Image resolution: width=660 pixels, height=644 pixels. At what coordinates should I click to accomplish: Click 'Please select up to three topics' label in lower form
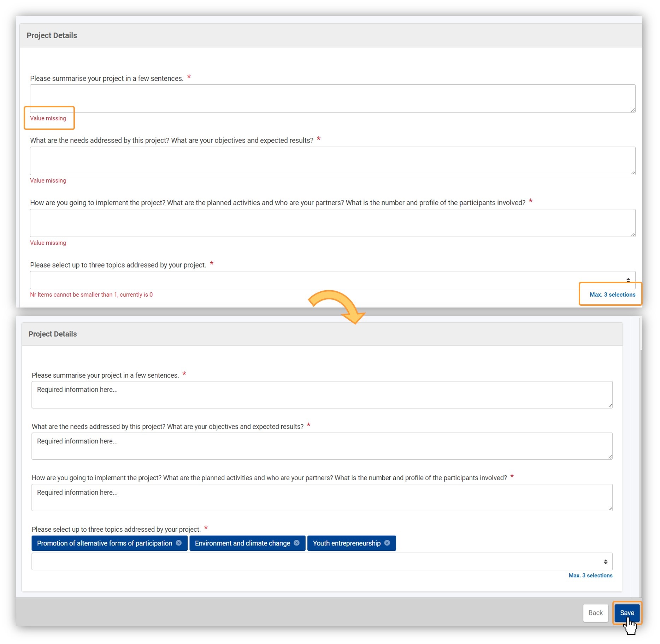pyautogui.click(x=116, y=529)
